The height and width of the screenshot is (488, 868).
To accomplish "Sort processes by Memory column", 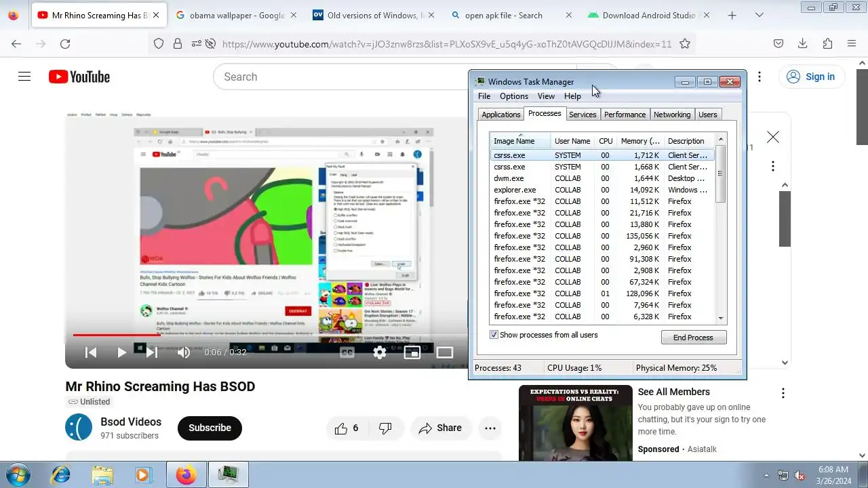I will point(640,141).
